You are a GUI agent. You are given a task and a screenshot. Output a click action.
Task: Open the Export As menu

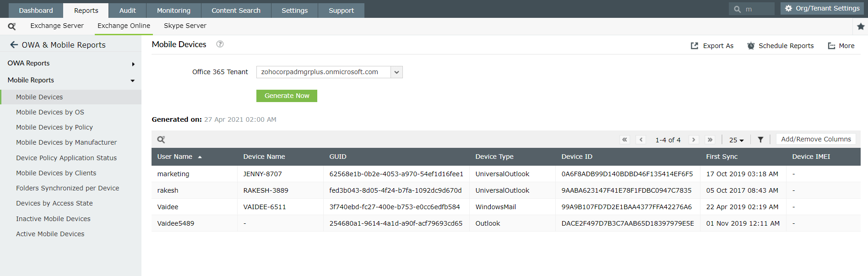(712, 46)
